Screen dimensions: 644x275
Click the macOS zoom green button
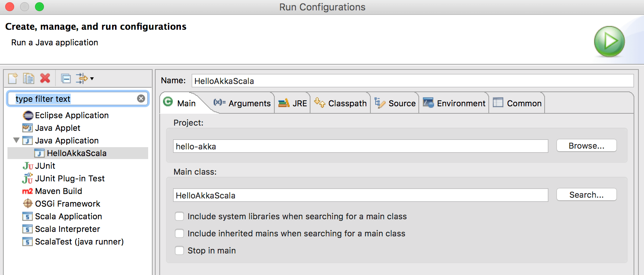(x=39, y=7)
